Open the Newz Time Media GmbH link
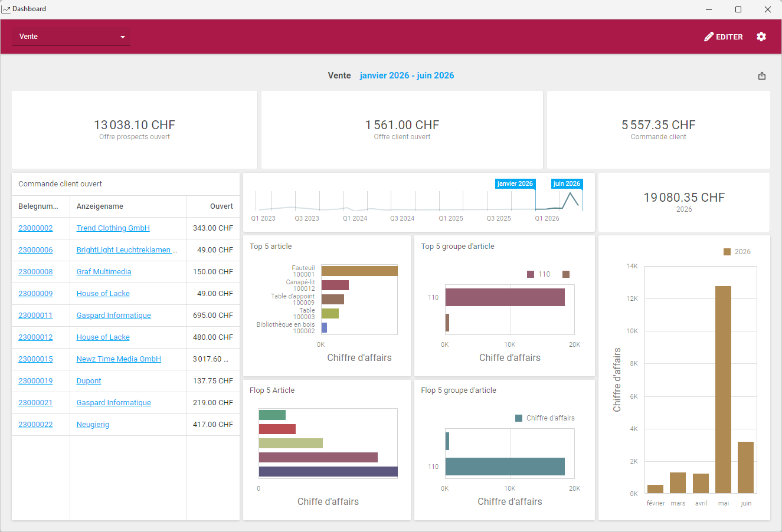Viewport: 782px width, 532px height. (119, 359)
